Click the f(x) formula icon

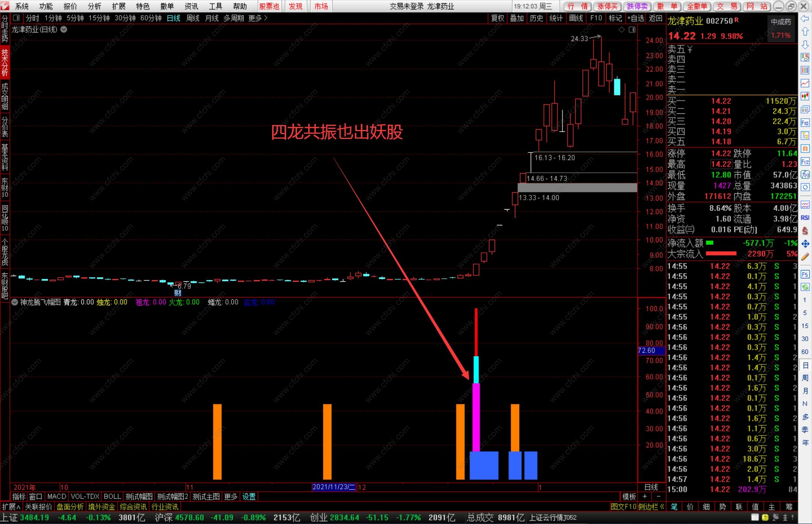point(805,175)
